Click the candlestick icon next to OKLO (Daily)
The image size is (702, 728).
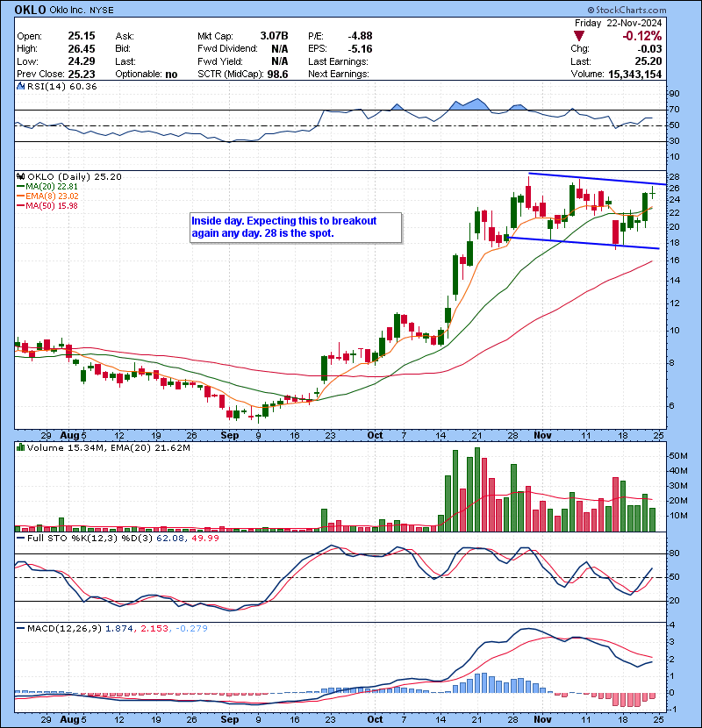click(20, 176)
